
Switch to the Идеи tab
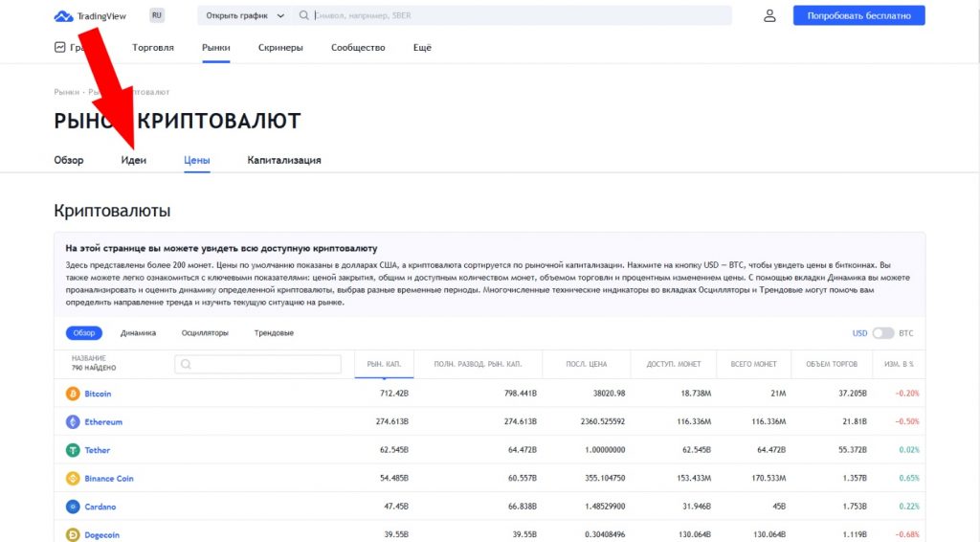pos(134,160)
